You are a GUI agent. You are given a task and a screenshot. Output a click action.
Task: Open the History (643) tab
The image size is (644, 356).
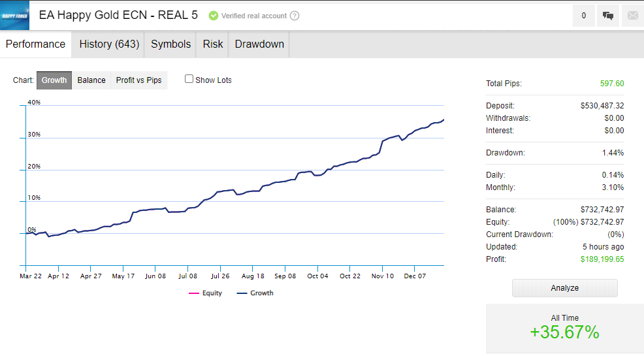click(109, 44)
